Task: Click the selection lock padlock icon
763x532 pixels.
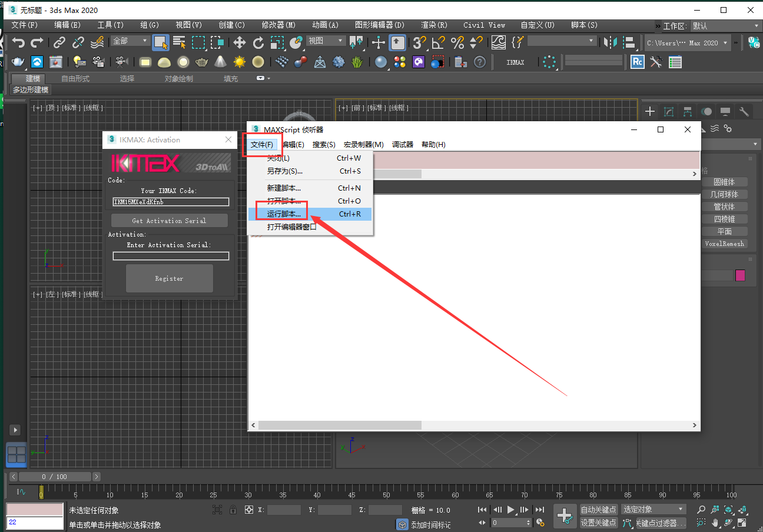Action: click(233, 510)
